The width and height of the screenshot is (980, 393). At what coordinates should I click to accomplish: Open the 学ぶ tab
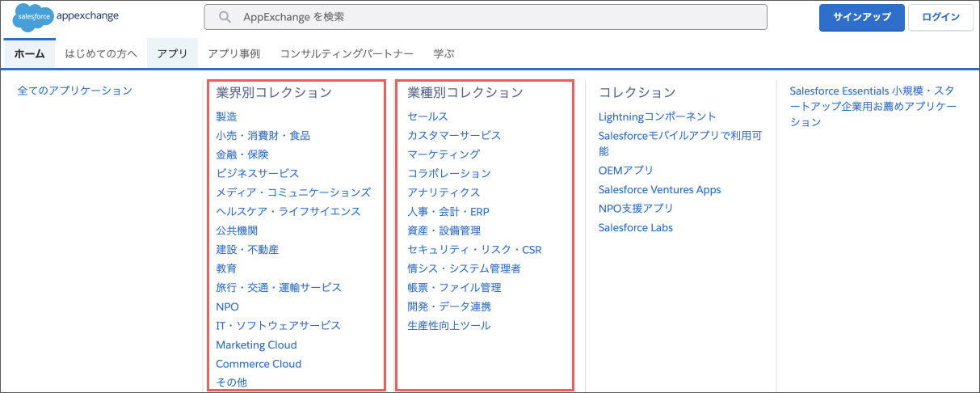pyautogui.click(x=444, y=53)
